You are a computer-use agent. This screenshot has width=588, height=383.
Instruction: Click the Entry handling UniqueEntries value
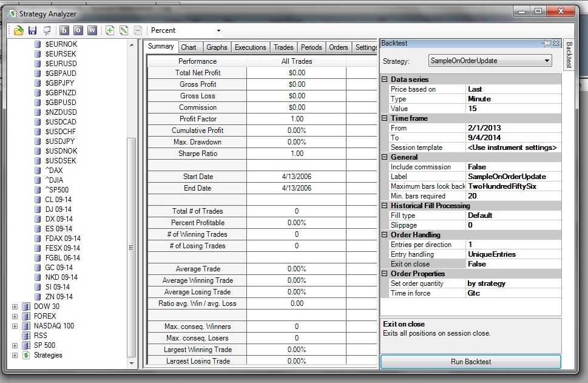click(513, 254)
